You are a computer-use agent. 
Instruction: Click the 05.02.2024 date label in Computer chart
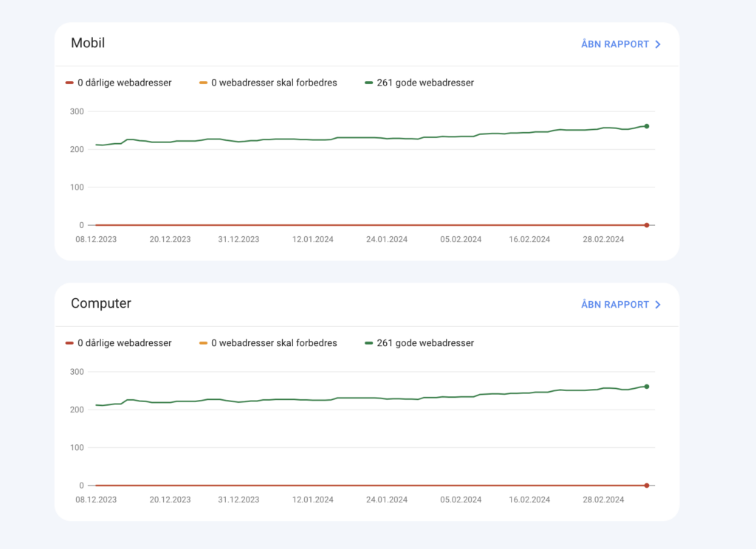click(x=461, y=500)
